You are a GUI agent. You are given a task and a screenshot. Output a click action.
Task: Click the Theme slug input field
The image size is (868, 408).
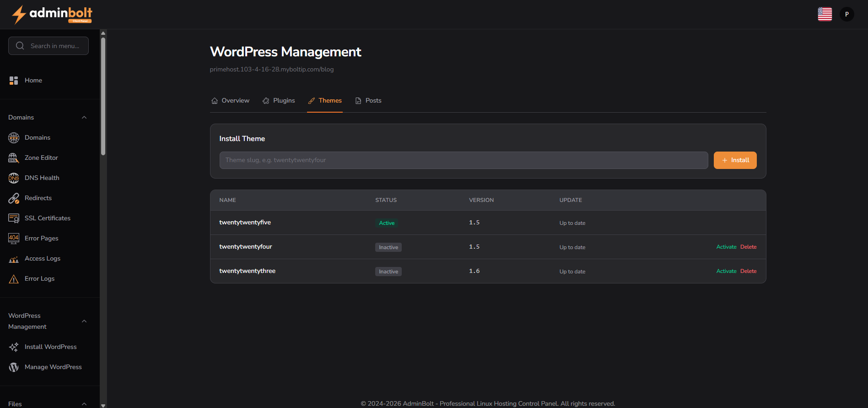[464, 160]
